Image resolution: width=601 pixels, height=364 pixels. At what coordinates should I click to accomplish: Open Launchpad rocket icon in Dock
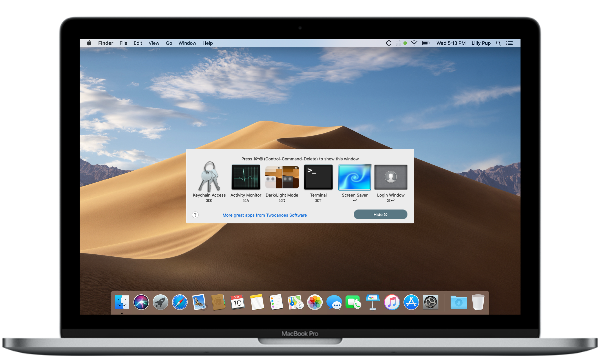pos(161,302)
